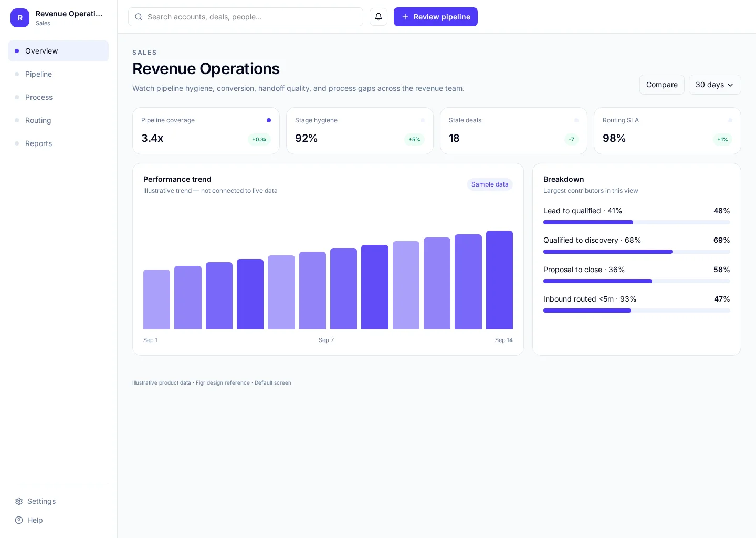Click the Settings gear icon
The height and width of the screenshot is (538, 756).
(x=19, y=501)
